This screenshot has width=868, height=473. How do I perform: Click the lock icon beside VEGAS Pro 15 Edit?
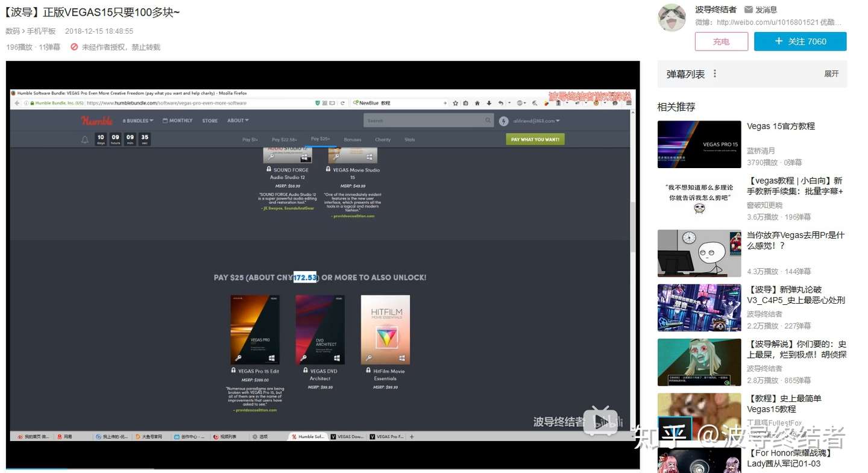[x=234, y=371]
